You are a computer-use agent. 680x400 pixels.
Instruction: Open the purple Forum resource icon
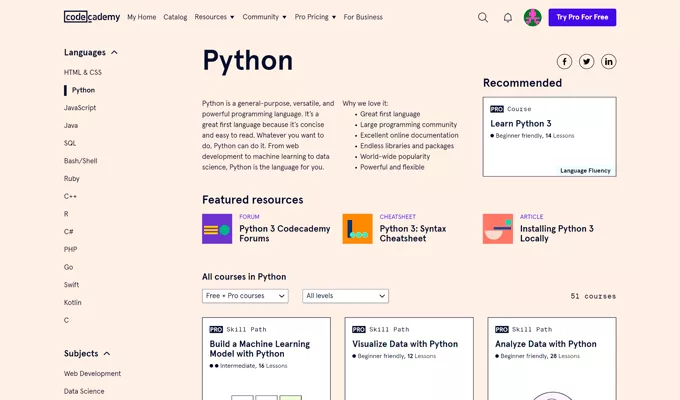(x=217, y=229)
